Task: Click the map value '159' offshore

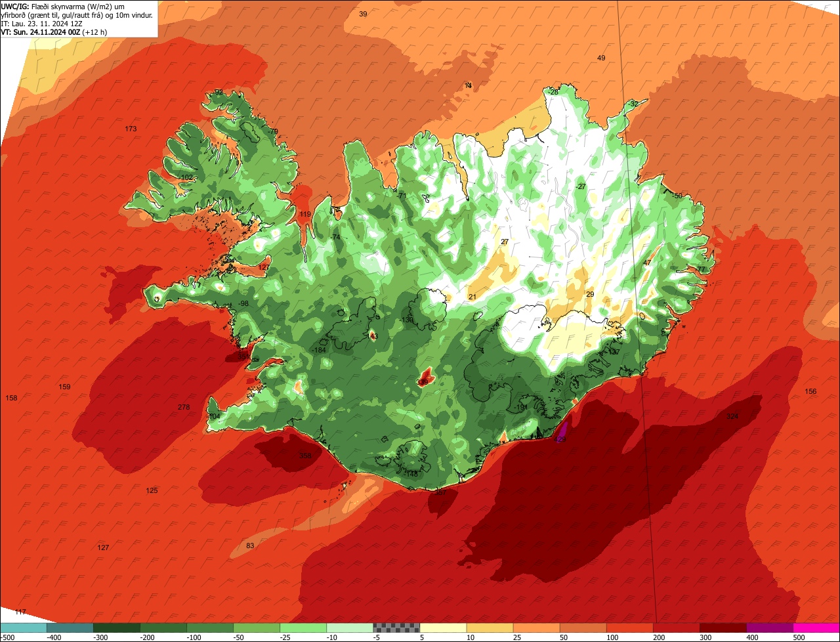Action: [64, 387]
